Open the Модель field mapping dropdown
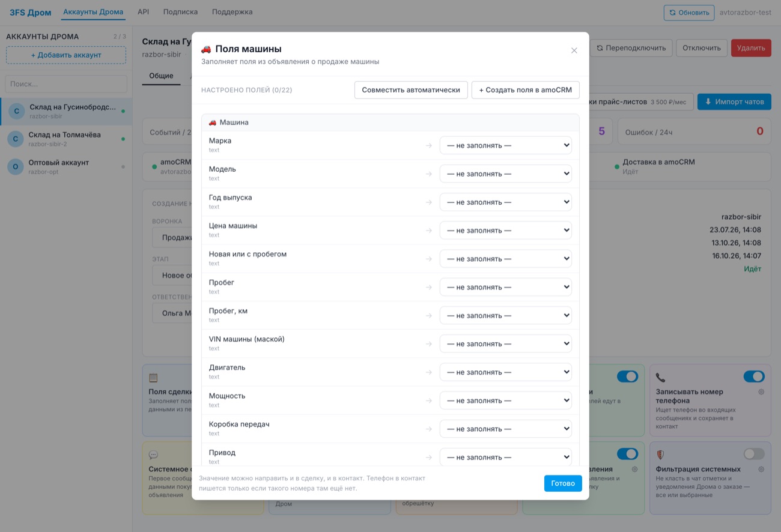 coord(506,174)
